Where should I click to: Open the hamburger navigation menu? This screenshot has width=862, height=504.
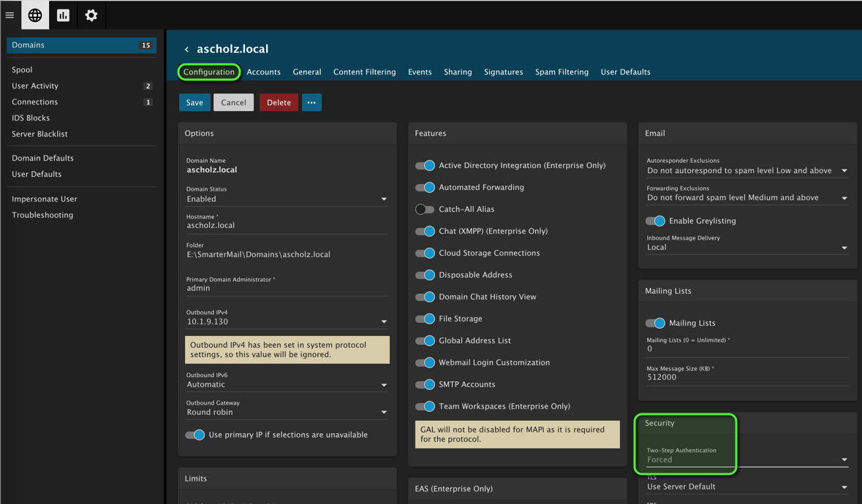[x=10, y=15]
